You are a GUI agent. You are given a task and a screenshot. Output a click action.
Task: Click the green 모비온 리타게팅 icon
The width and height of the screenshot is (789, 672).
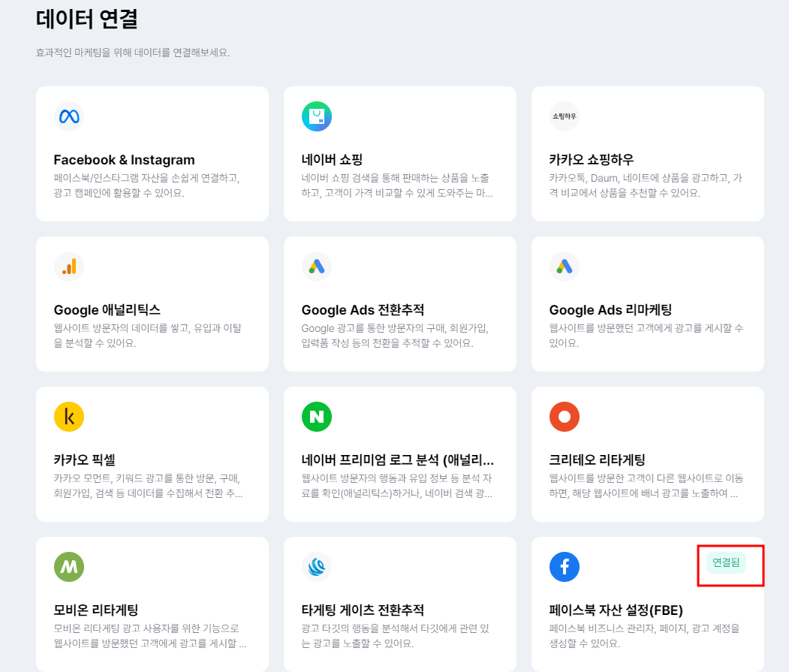(69, 567)
